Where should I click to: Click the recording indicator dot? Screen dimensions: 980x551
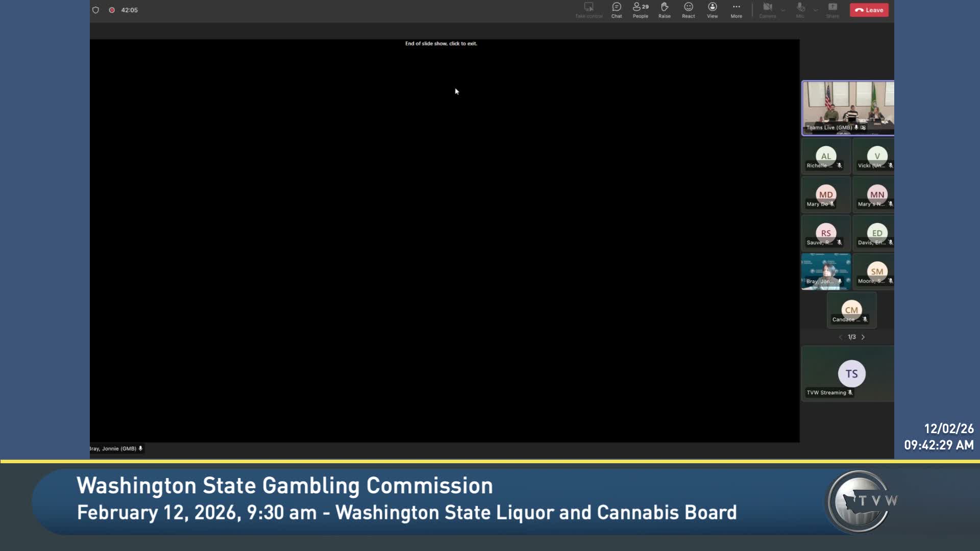(x=112, y=10)
